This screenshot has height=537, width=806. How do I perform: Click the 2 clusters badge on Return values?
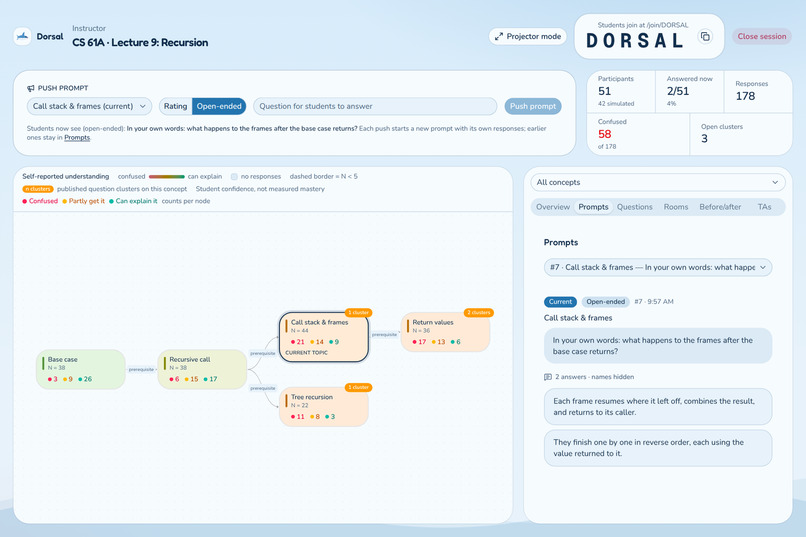coord(479,312)
